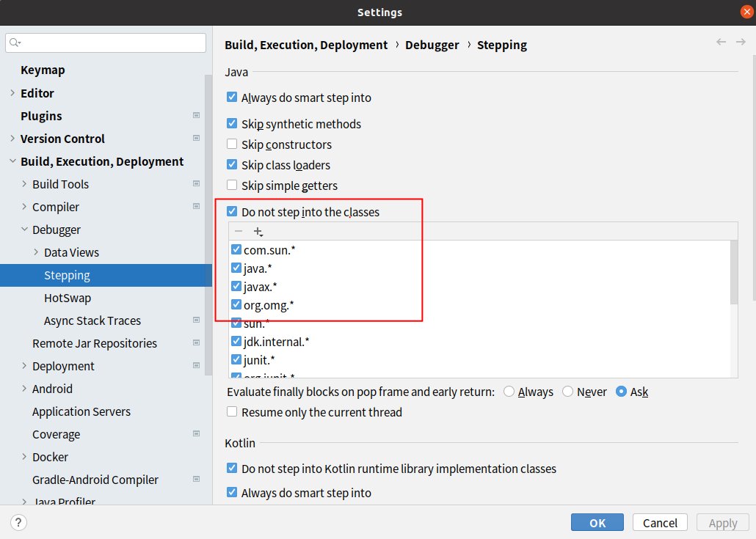756x539 pixels.
Task: Click project-level icon beside Async Stack Traces
Action: [196, 320]
